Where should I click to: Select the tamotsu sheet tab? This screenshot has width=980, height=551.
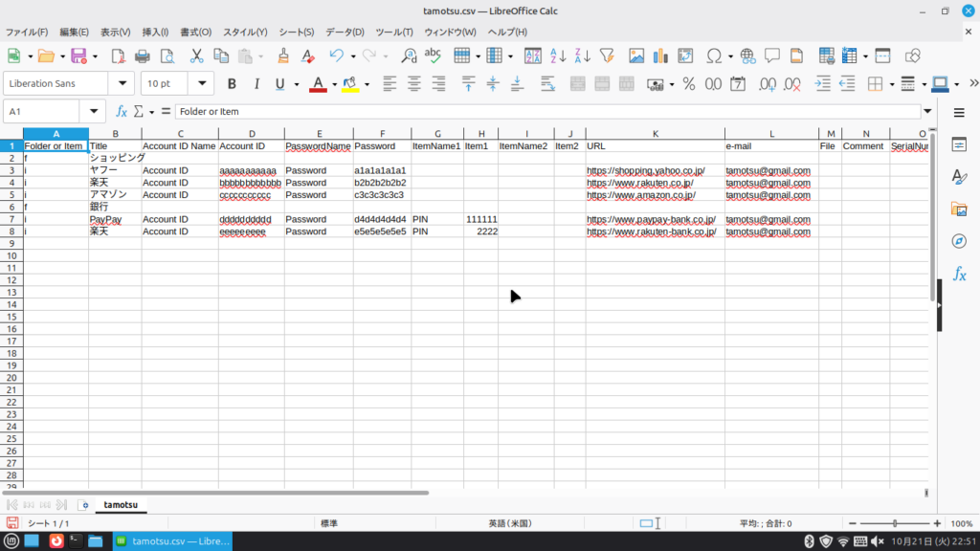pos(121,504)
